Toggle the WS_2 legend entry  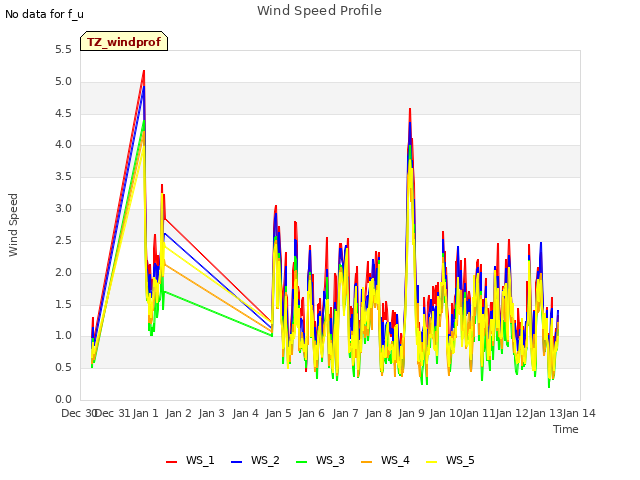pyautogui.click(x=255, y=460)
